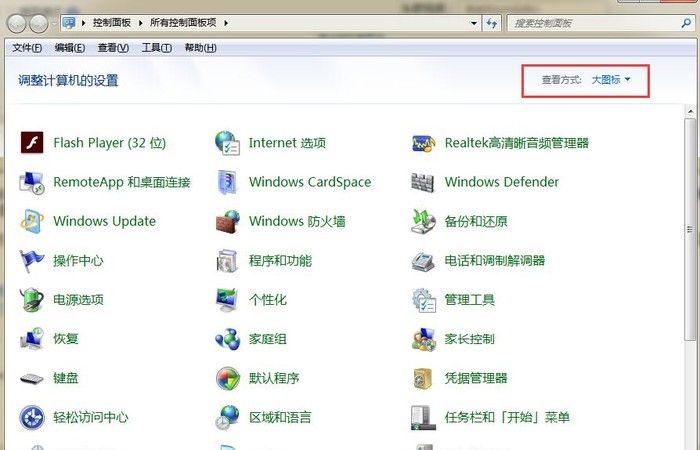
Task: Open the Windows CardSpace icon
Action: coord(228,182)
